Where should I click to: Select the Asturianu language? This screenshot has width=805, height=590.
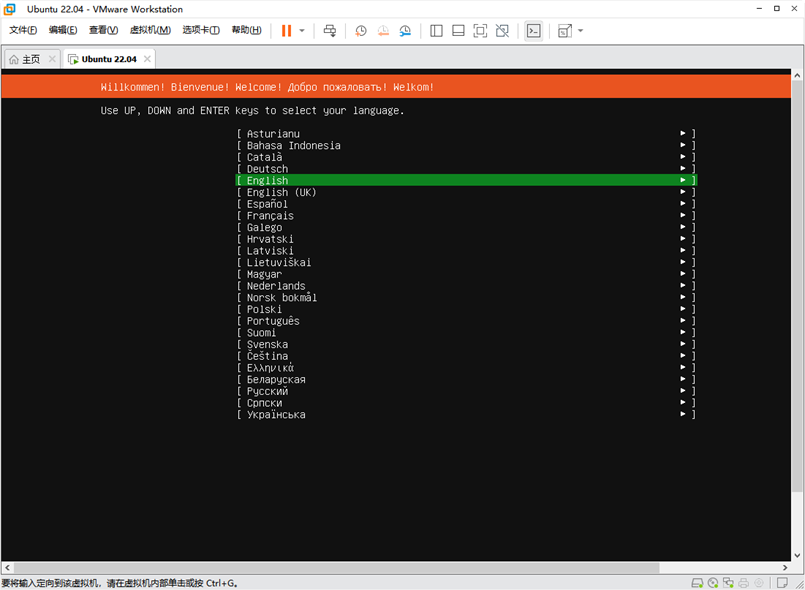466,134
